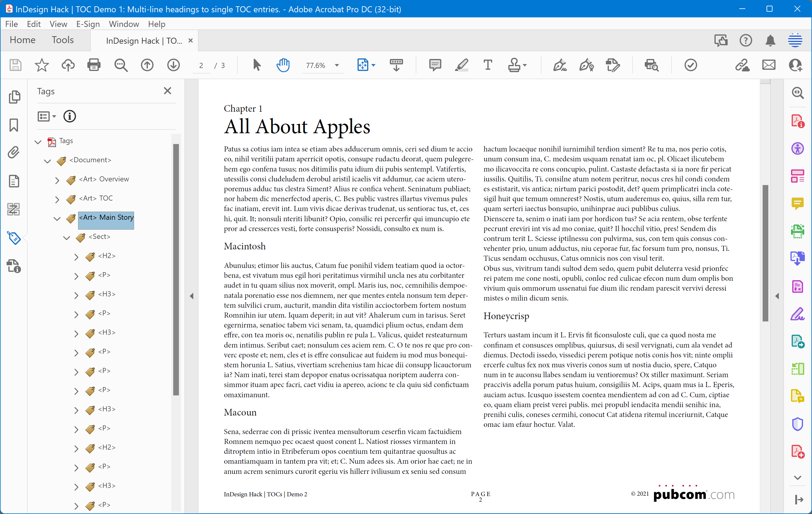Open the Attachments paperclip panel

pyautogui.click(x=14, y=153)
